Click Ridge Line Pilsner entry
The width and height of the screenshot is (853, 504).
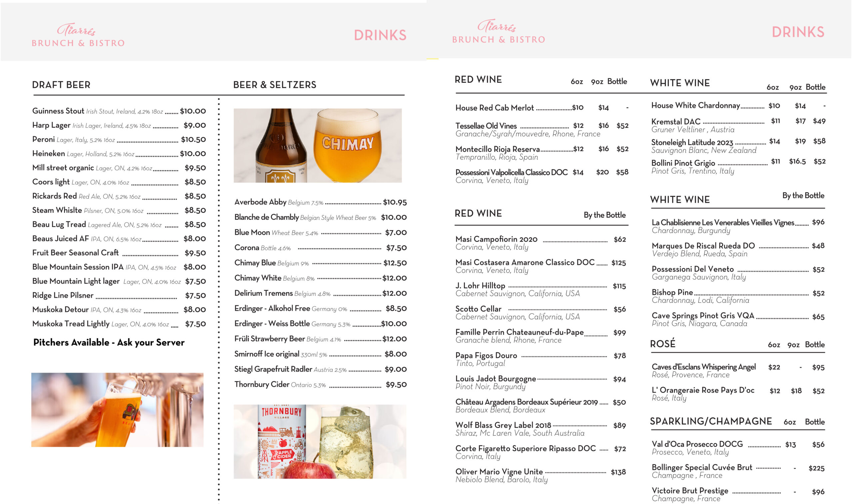coord(119,295)
